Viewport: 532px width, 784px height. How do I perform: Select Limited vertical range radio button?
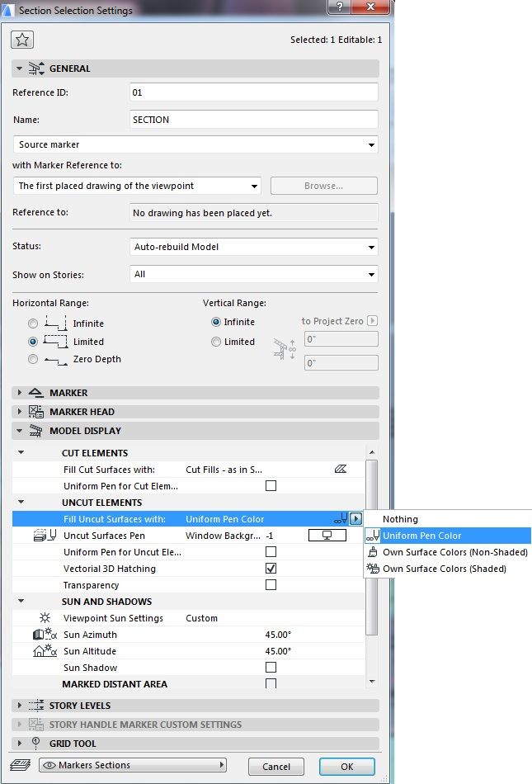(216, 342)
